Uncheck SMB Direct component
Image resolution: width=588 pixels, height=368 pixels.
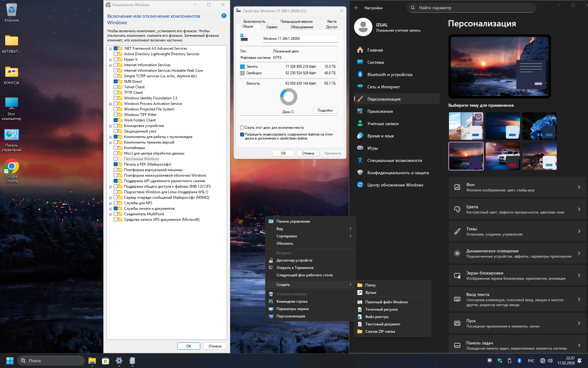pyautogui.click(x=116, y=82)
